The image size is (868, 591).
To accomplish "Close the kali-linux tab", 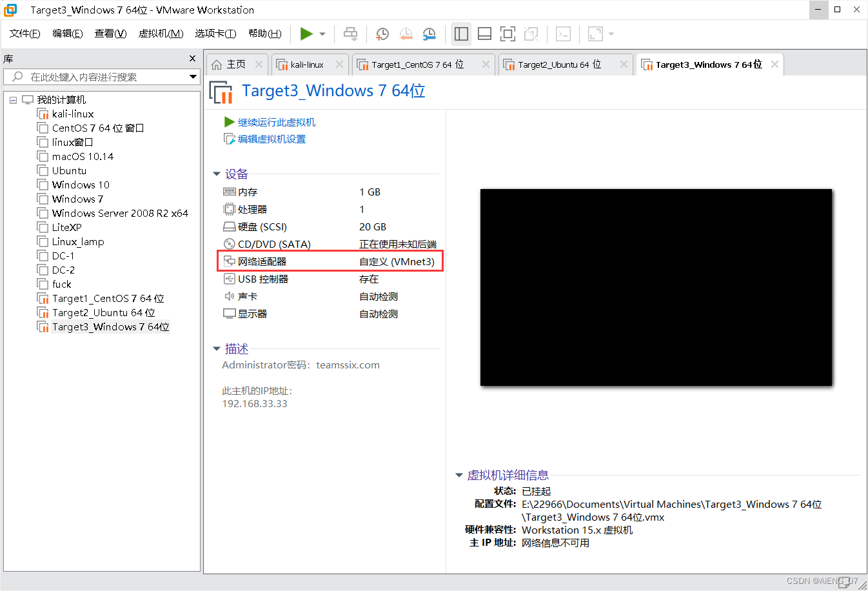I will point(339,65).
